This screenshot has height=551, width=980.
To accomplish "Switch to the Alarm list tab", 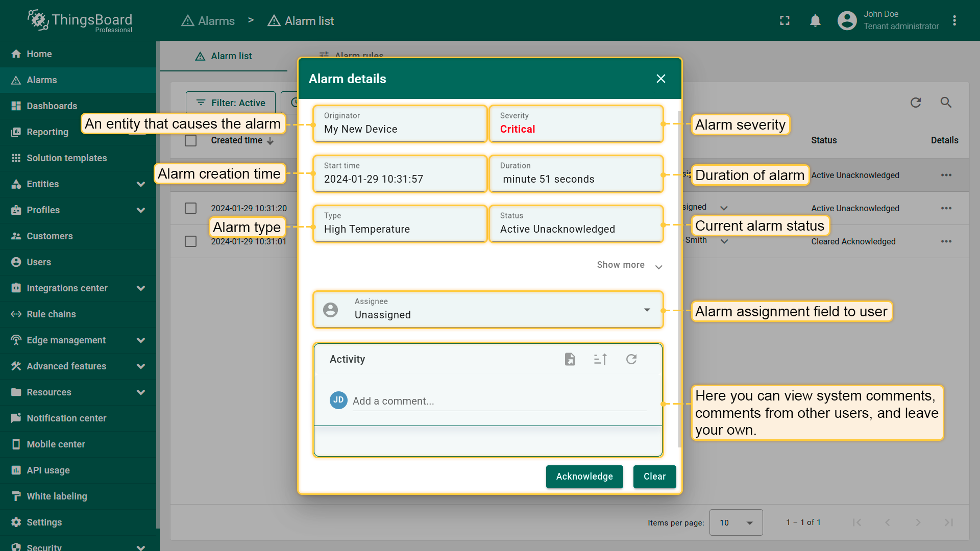I will coord(224,56).
